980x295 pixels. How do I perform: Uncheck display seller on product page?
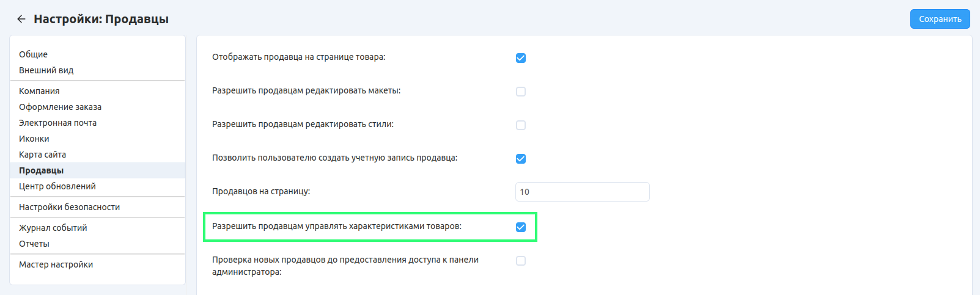click(521, 58)
